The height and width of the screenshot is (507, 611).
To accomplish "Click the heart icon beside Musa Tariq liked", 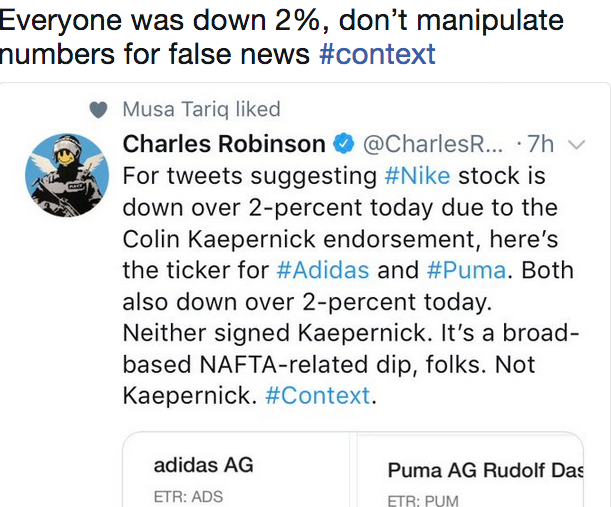I will click(97, 110).
